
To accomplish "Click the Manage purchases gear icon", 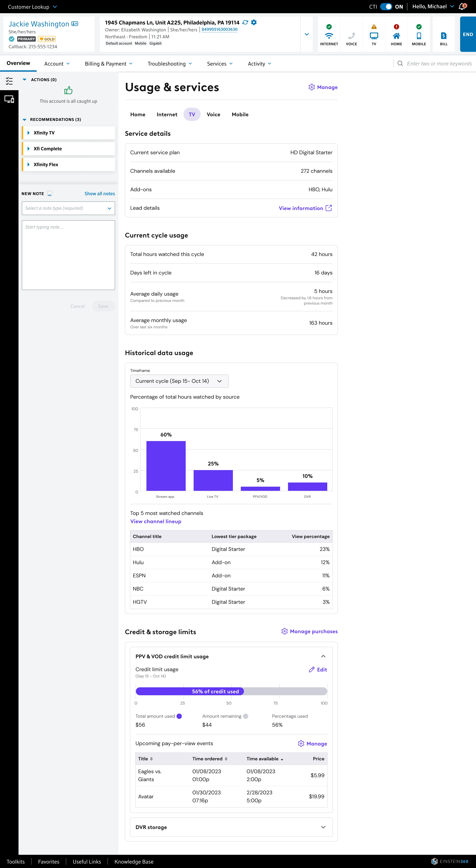I will [x=284, y=631].
